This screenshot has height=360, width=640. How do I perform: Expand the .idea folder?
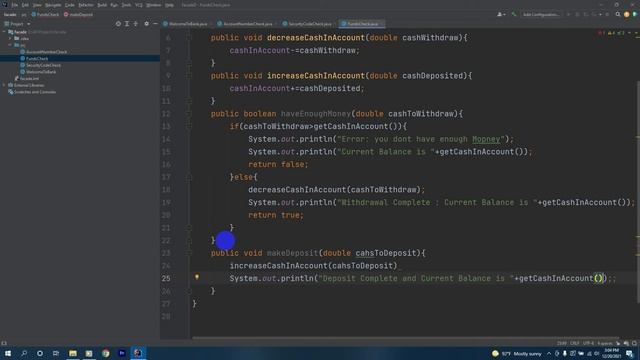pyautogui.click(x=10, y=38)
